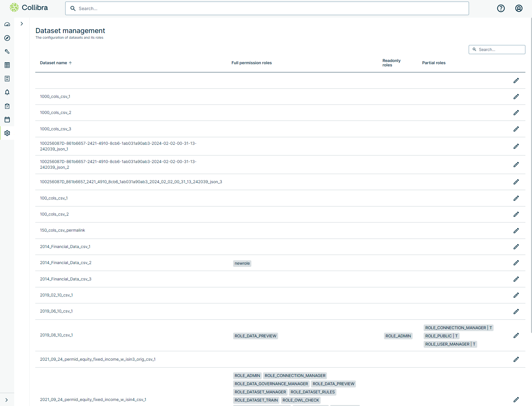Toggle T on ROLE_PUBLIC partial role
532x406 pixels.
(x=456, y=336)
